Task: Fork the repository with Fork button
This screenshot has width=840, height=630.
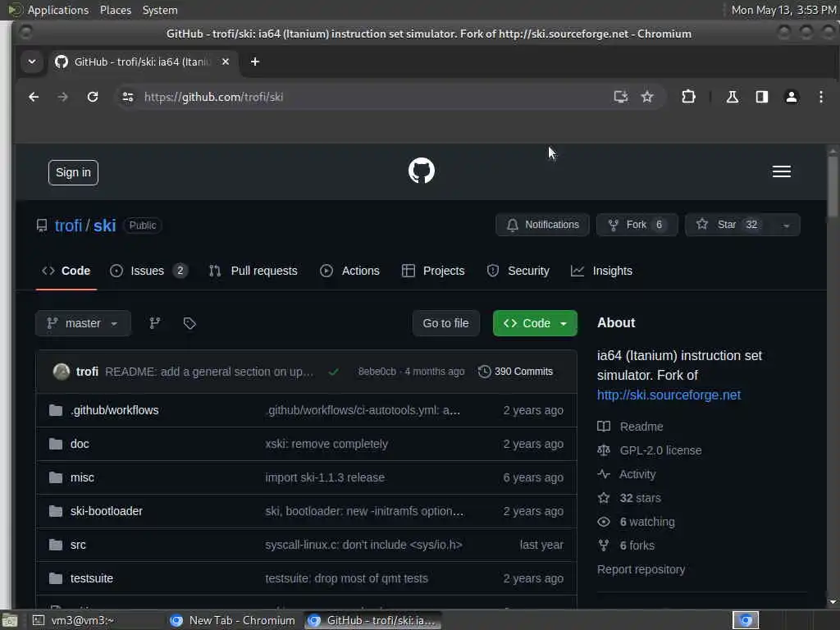Action: 637,225
